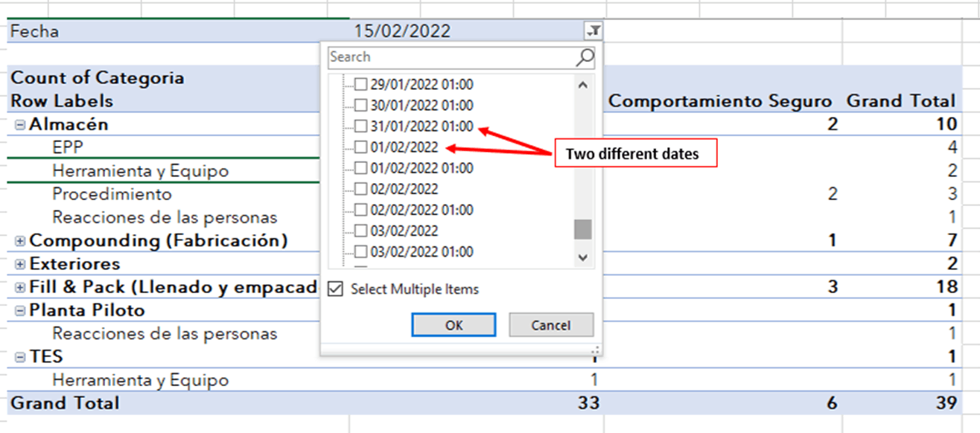This screenshot has width=980, height=433.
Task: Check the 03/02/2022 date without time
Action: pos(360,231)
